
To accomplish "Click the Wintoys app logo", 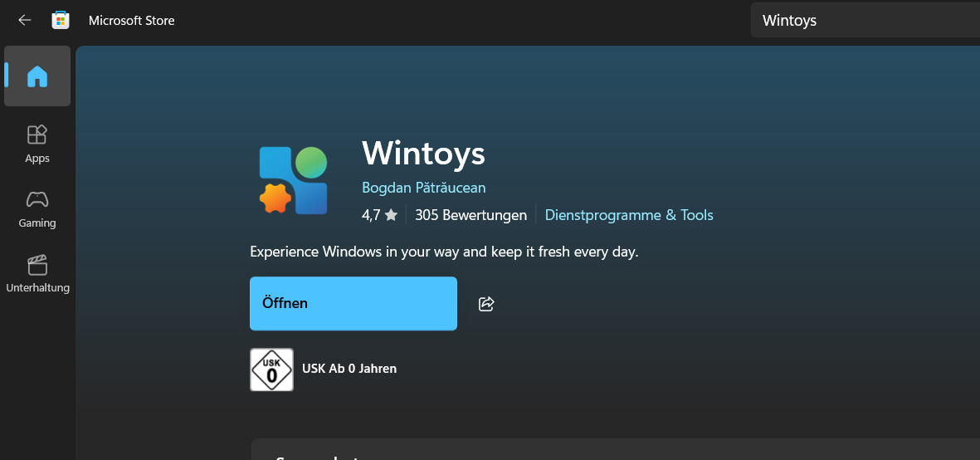I will (x=294, y=181).
